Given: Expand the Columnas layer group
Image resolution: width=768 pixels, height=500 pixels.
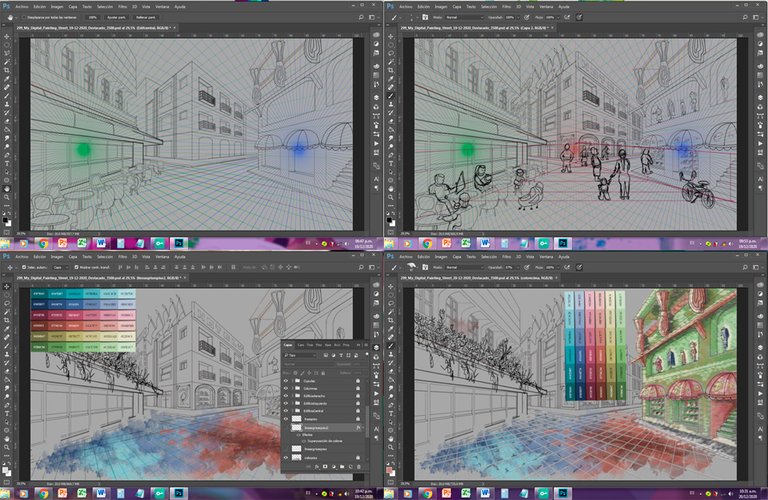Looking at the screenshot, I should pyautogui.click(x=292, y=388).
